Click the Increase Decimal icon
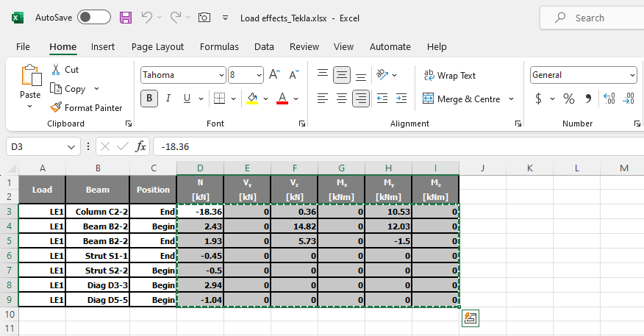The height and width of the screenshot is (336, 644). click(609, 99)
